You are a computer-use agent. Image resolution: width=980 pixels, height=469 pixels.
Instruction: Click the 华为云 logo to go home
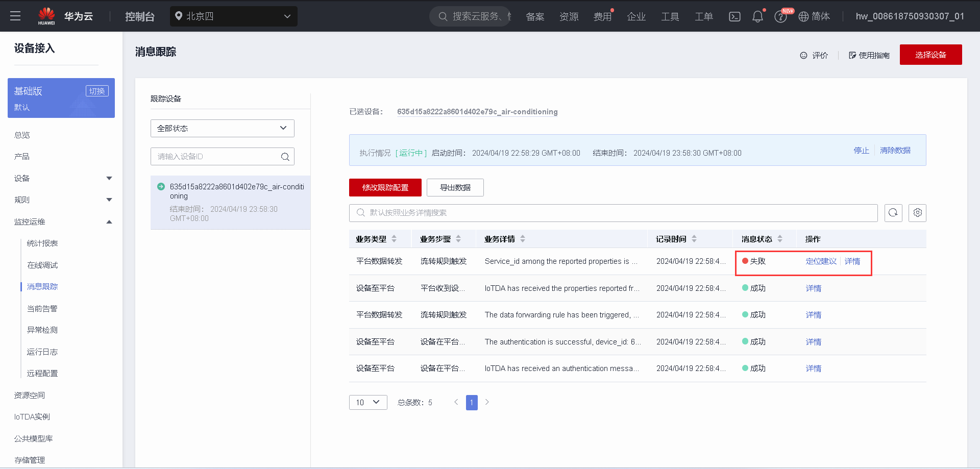66,16
